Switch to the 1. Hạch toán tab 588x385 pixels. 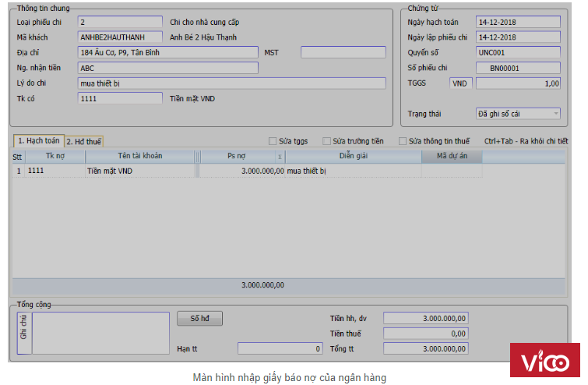[38, 141]
